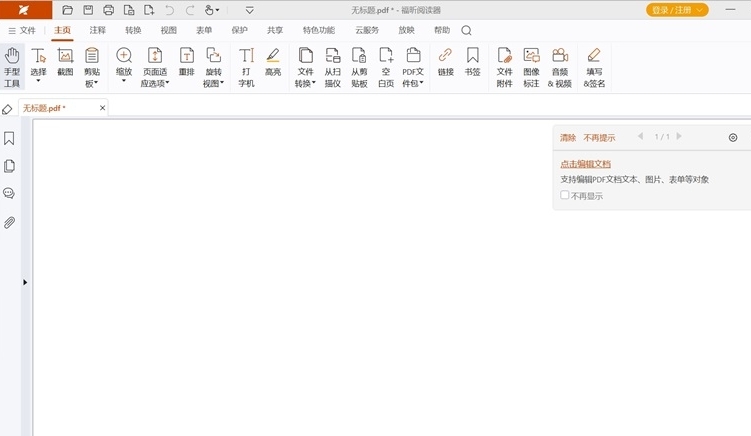Open the Attachments panel paperclip icon
Viewport: 751px width, 436px height.
[10, 222]
